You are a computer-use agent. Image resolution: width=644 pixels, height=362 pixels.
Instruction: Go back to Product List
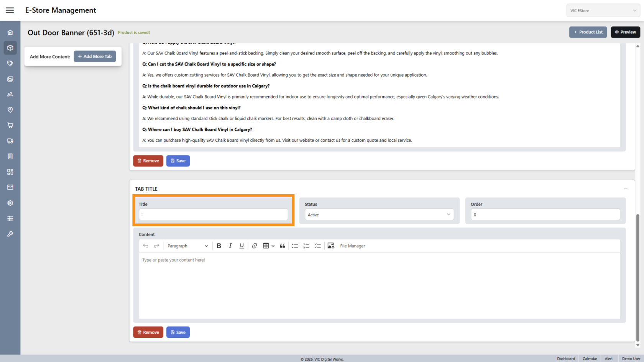point(588,32)
